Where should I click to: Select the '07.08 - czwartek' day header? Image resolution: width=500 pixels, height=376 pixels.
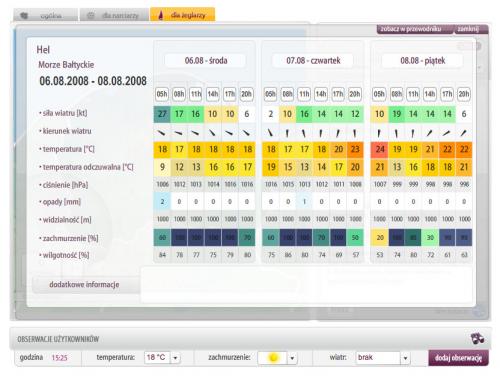[x=313, y=61]
